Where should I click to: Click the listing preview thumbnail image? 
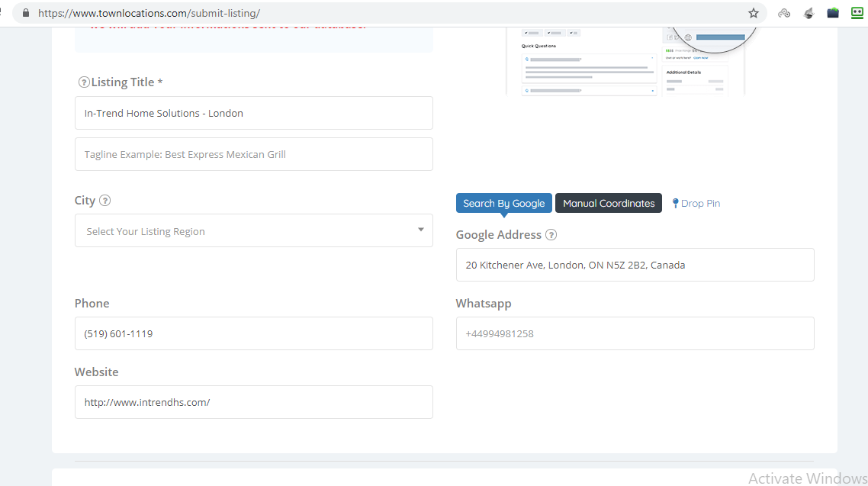(x=625, y=61)
